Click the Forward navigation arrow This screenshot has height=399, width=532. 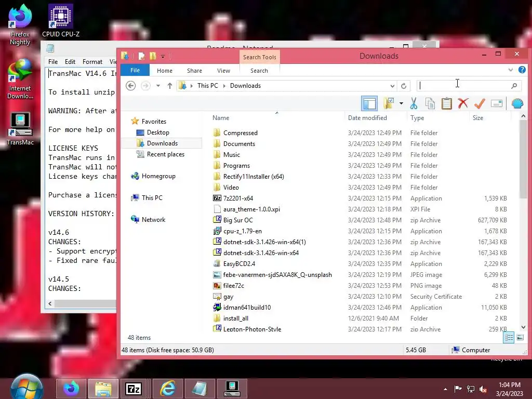coord(145,86)
